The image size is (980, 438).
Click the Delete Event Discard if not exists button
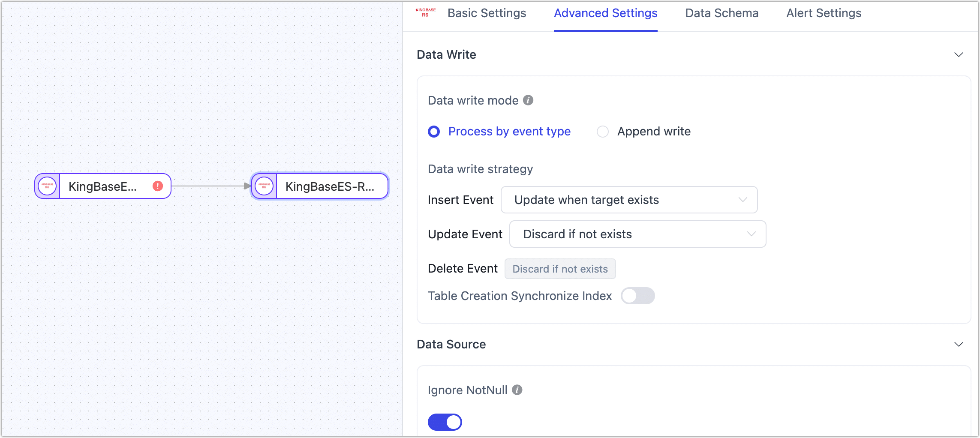(x=560, y=269)
